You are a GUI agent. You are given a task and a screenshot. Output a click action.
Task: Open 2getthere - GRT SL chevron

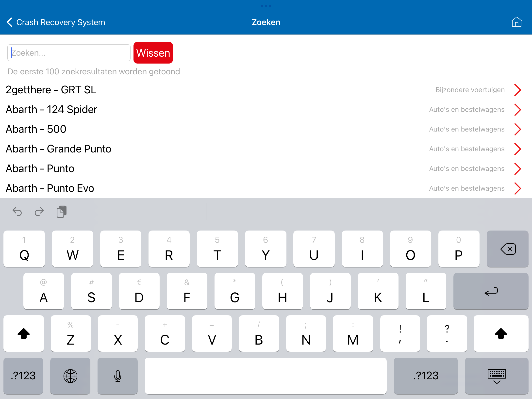[517, 90]
